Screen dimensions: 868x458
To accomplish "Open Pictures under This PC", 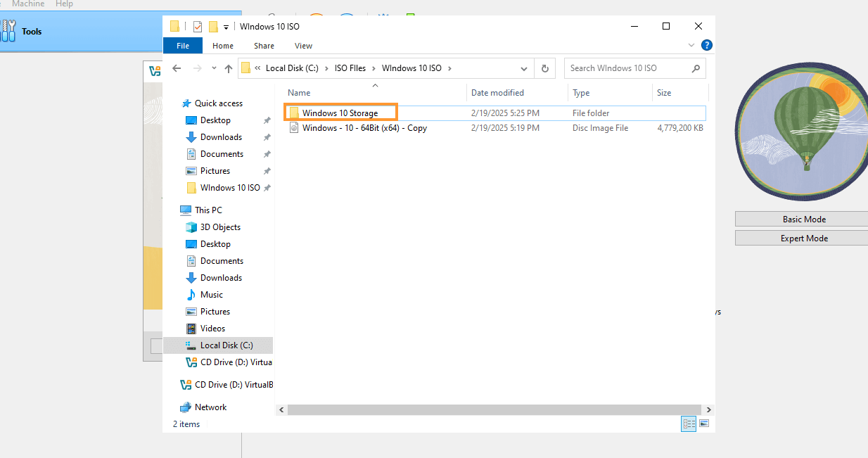I will [215, 312].
